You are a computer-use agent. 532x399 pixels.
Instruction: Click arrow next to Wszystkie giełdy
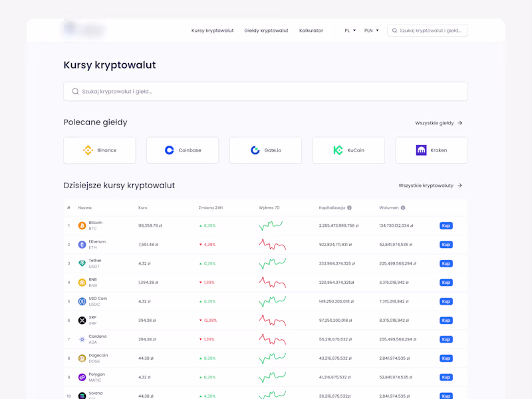(x=460, y=123)
